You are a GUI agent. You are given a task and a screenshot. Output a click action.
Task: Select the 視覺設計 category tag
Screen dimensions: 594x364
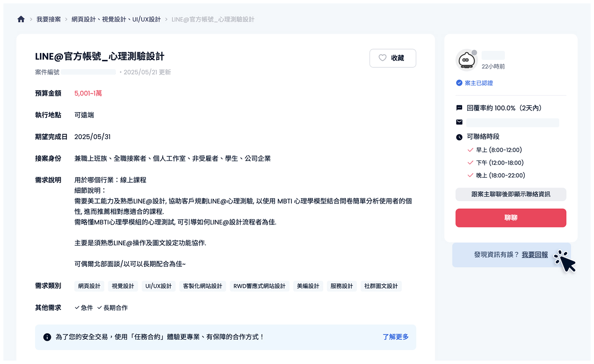[x=123, y=286]
